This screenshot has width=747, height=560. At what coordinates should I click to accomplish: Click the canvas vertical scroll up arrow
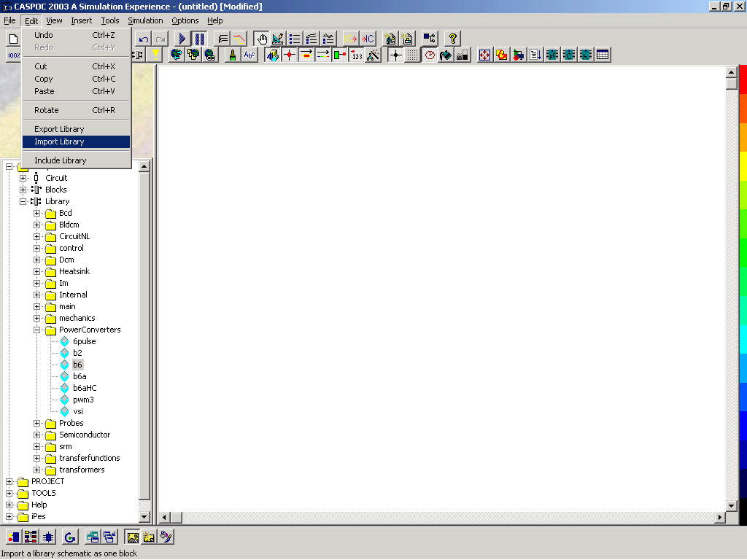pyautogui.click(x=732, y=72)
